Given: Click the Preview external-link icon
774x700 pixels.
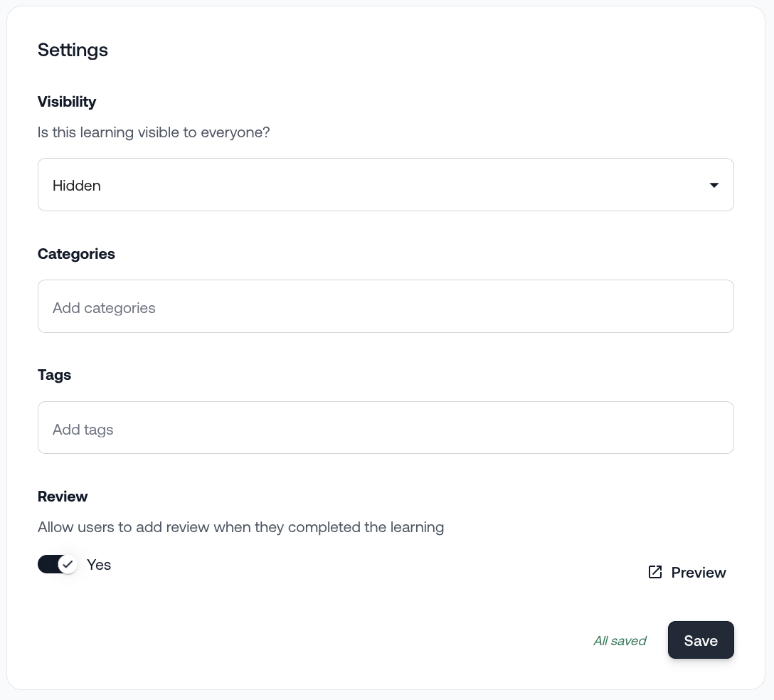Looking at the screenshot, I should (655, 573).
